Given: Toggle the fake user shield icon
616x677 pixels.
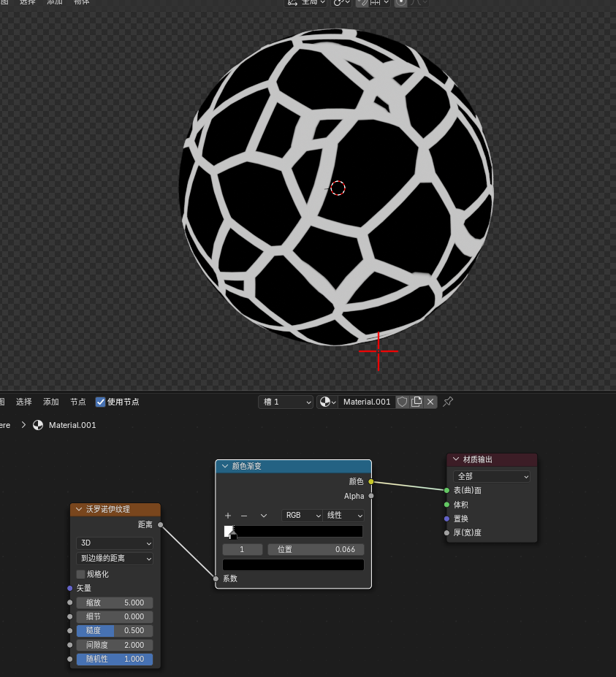Looking at the screenshot, I should coord(402,402).
